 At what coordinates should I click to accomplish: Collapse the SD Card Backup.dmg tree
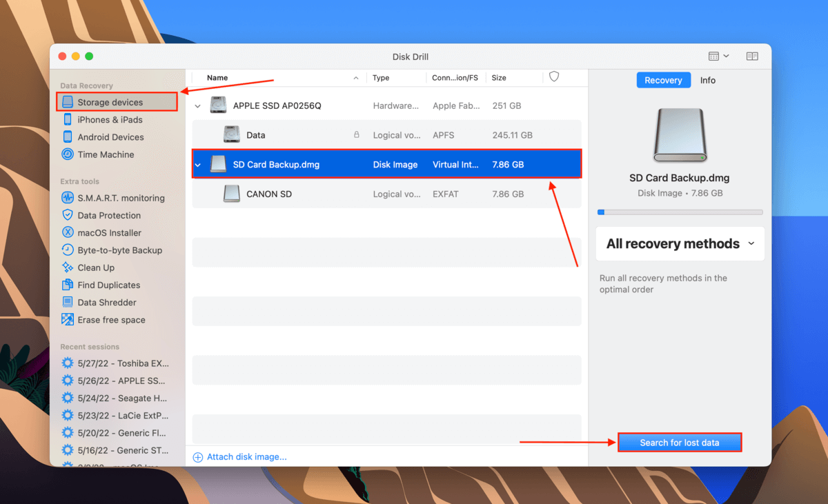point(198,165)
